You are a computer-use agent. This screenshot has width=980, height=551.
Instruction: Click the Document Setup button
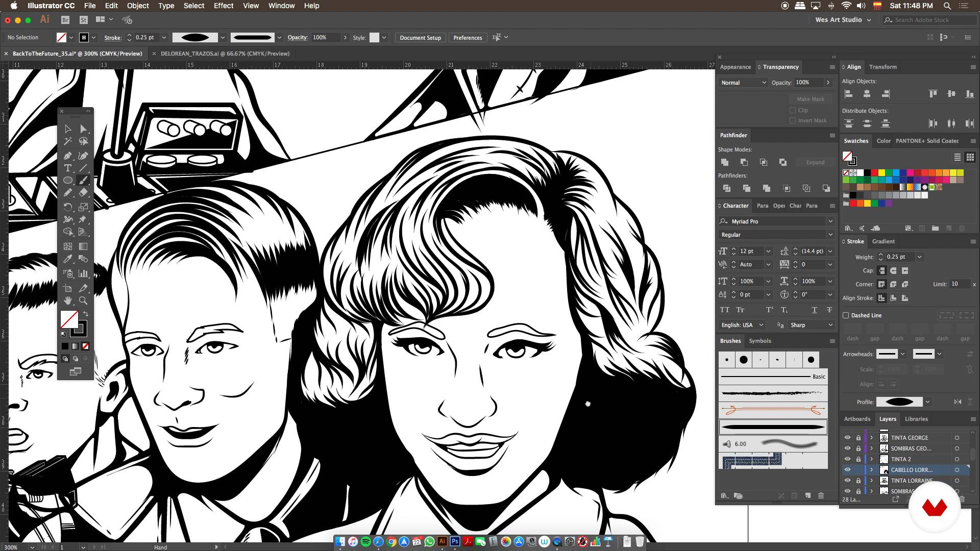point(420,38)
